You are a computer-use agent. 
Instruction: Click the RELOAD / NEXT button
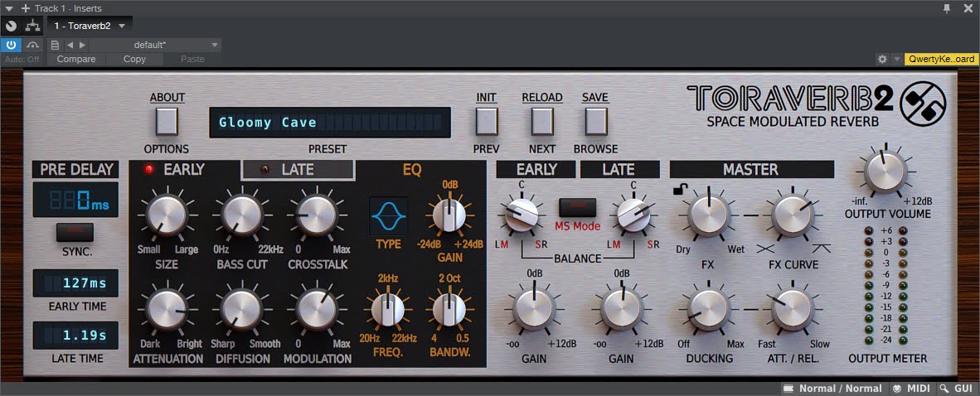(542, 121)
